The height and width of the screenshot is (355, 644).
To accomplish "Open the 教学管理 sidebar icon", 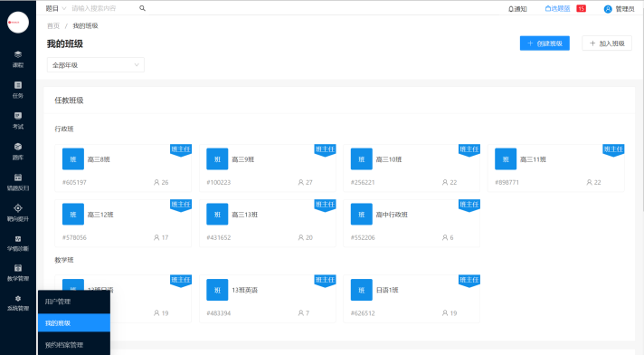I will click(x=18, y=268).
